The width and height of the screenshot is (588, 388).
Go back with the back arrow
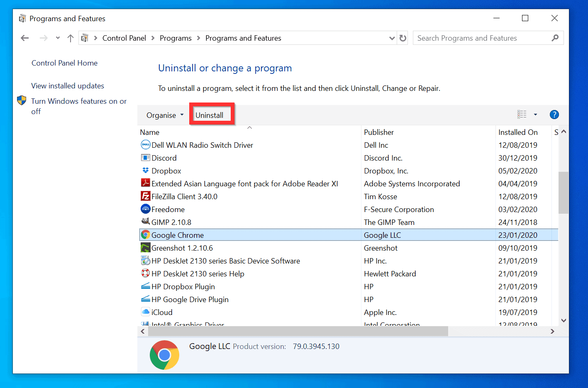point(25,38)
